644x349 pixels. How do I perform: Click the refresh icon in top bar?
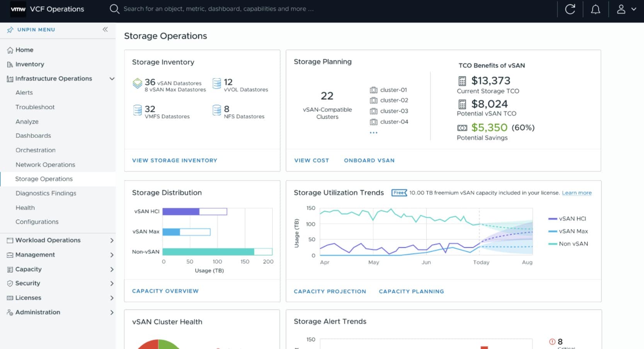[571, 9]
